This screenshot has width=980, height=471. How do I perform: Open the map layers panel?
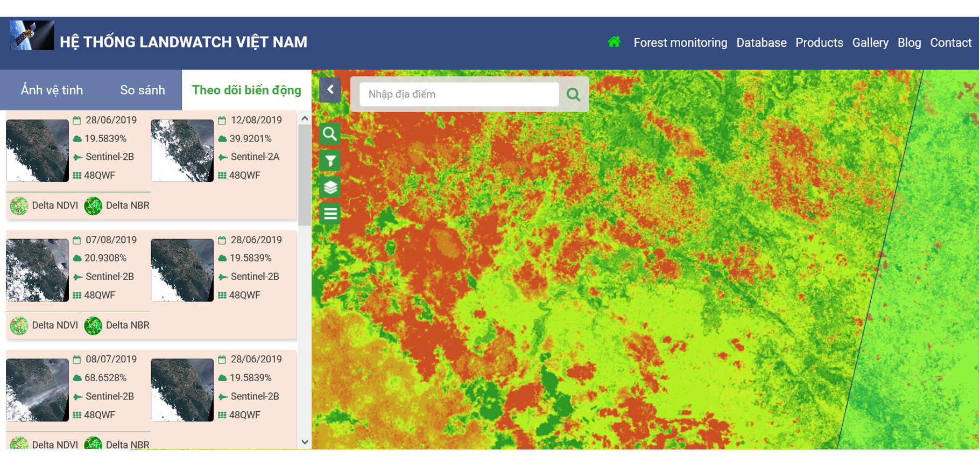tap(330, 187)
